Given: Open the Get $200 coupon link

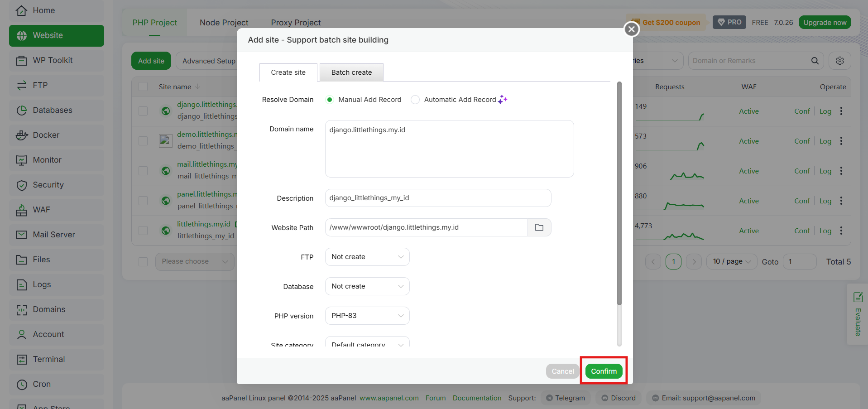Looking at the screenshot, I should tap(666, 22).
